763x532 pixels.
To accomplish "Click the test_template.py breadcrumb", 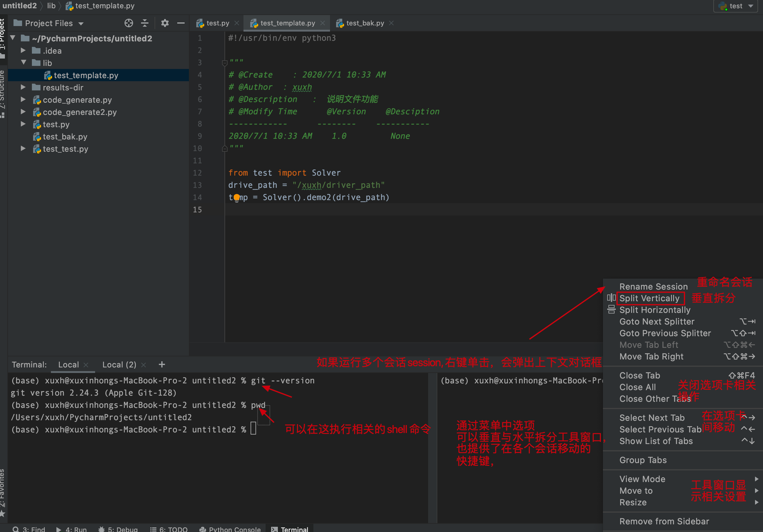I will click(x=100, y=6).
